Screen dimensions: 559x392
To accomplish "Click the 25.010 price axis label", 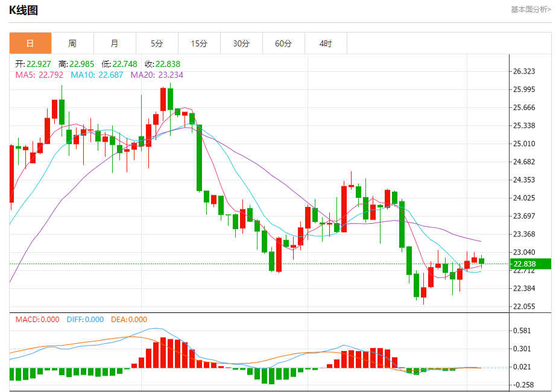I will 524,144.
